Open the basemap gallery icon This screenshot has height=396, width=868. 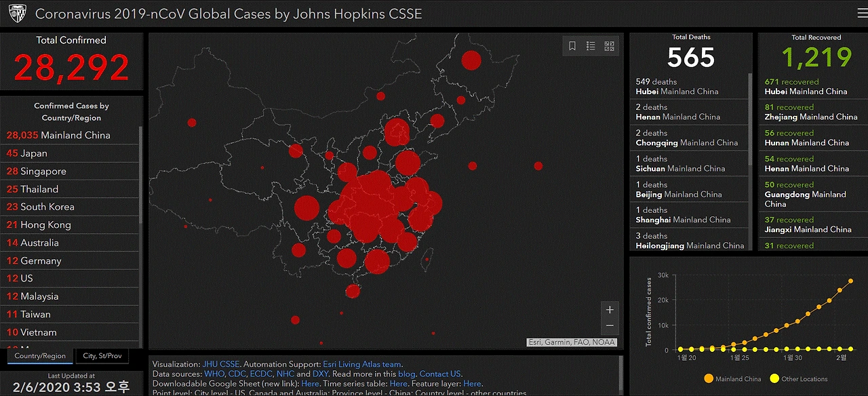point(609,46)
